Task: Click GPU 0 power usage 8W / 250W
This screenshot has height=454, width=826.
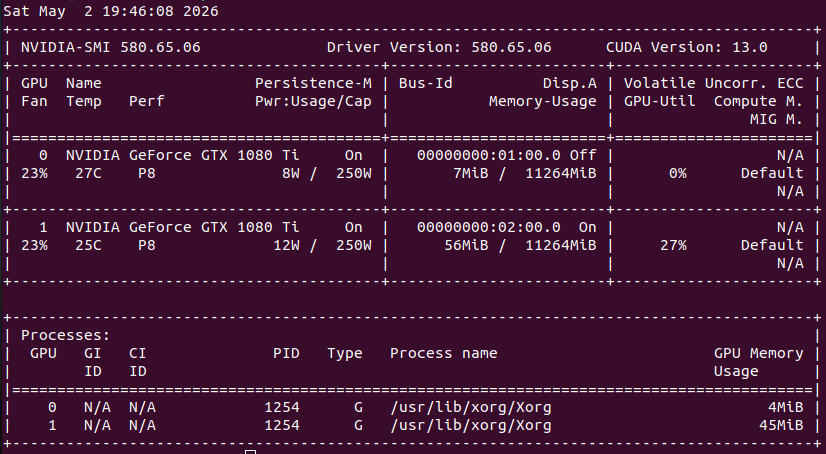Action: pos(327,173)
